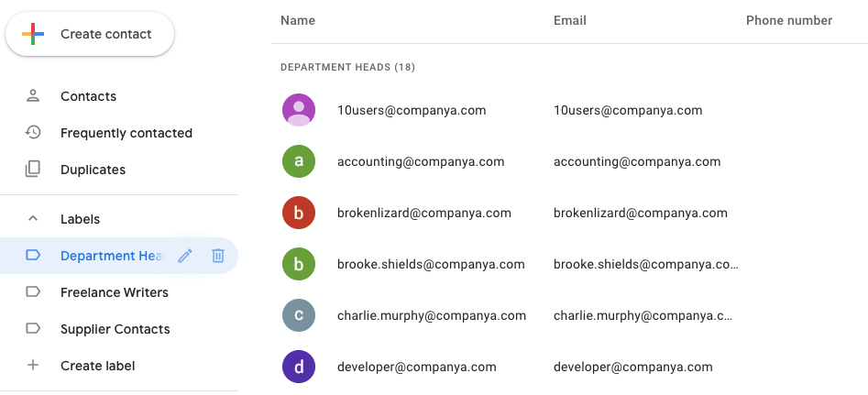Click the Phone number column header
Screen dimensions: 868x395
[x=789, y=20]
